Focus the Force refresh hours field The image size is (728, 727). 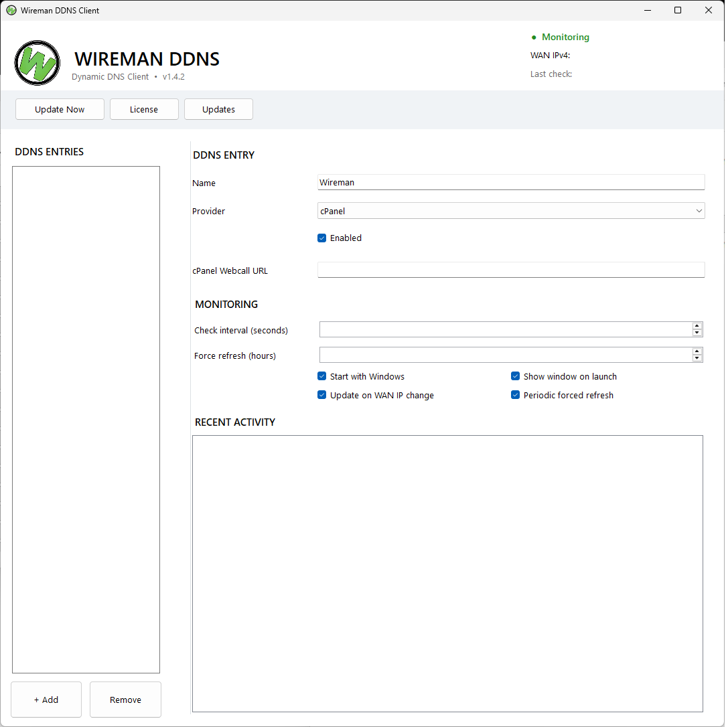(506, 355)
